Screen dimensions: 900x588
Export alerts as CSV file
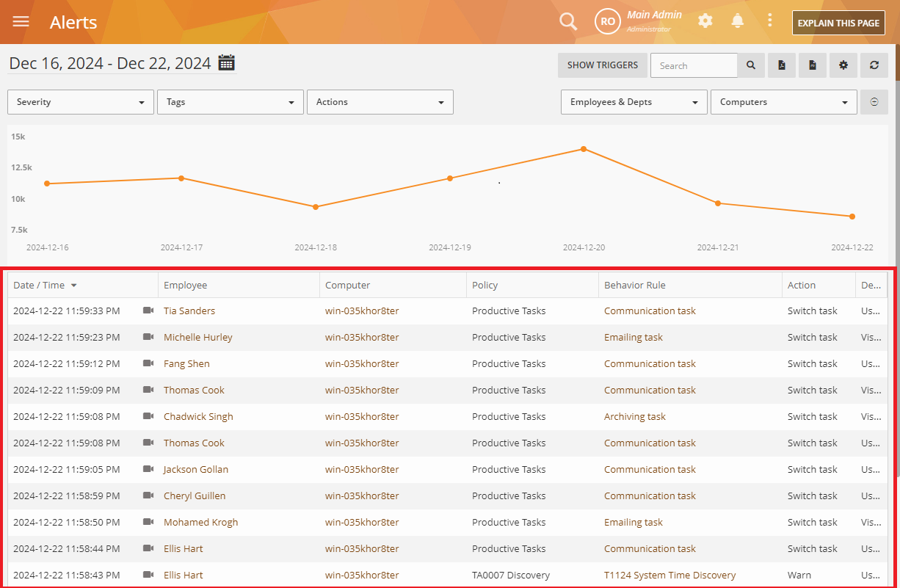(x=813, y=65)
